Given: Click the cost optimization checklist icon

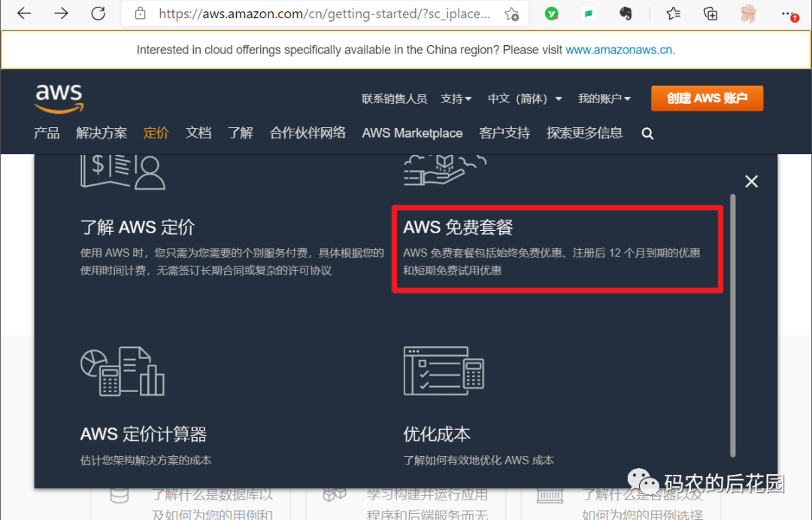Looking at the screenshot, I should point(444,371).
